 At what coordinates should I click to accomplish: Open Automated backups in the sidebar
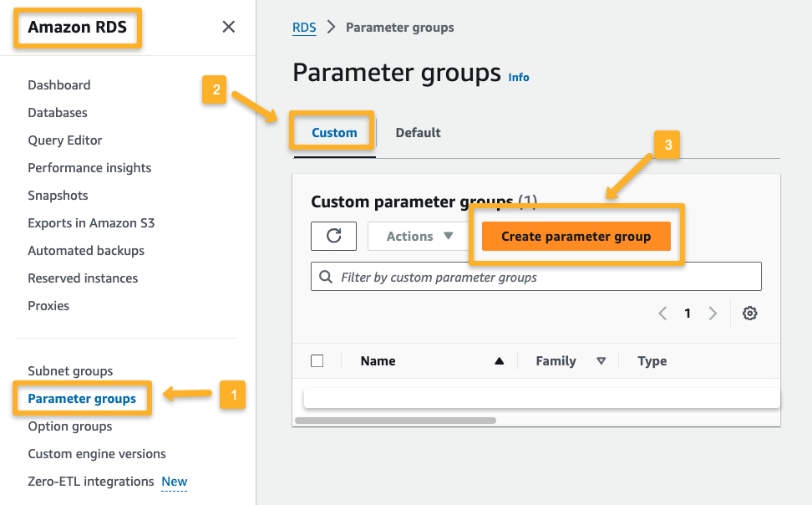click(x=86, y=251)
